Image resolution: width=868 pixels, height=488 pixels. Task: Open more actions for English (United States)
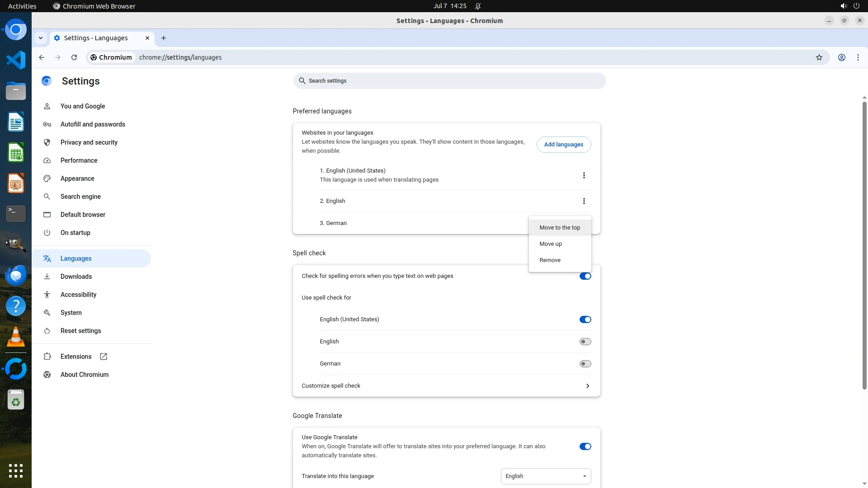584,175
